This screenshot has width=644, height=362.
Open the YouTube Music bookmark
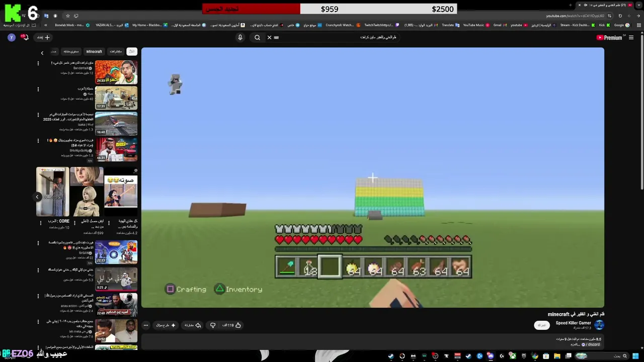475,25
